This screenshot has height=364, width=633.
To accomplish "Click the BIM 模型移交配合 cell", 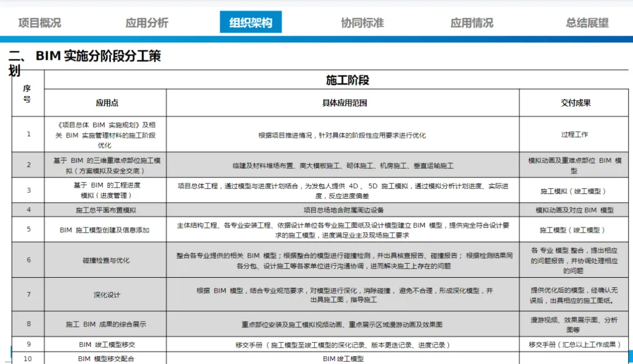I will pos(105,358).
